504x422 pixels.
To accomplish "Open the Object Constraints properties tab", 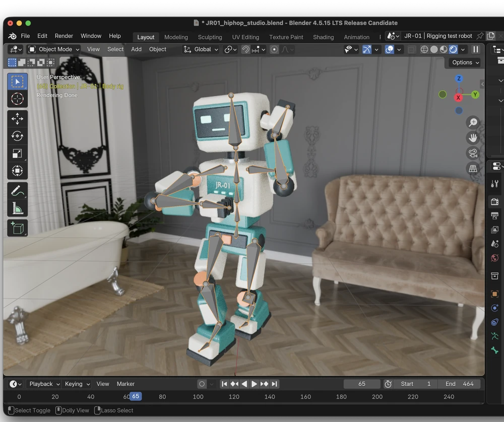I will tap(495, 322).
